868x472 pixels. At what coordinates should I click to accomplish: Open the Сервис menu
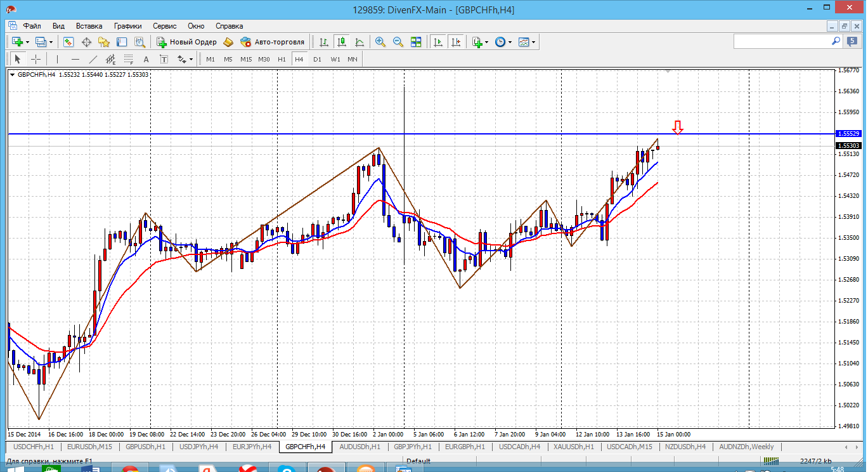[x=165, y=26]
